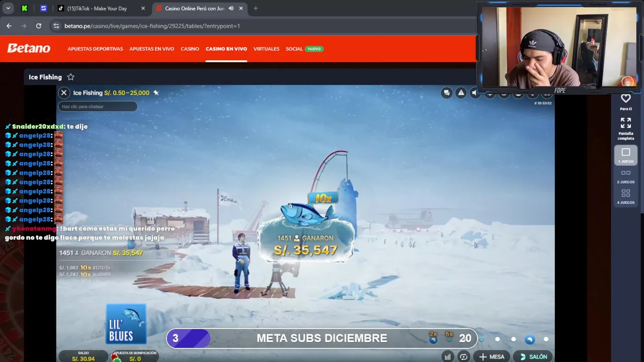View site information icon in address bar

[56, 26]
